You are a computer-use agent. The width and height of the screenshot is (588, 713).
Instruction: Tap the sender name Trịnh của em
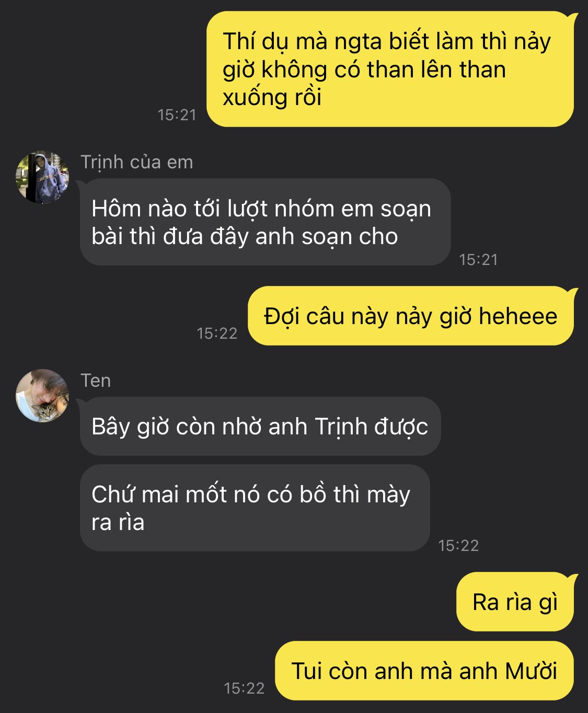137,162
